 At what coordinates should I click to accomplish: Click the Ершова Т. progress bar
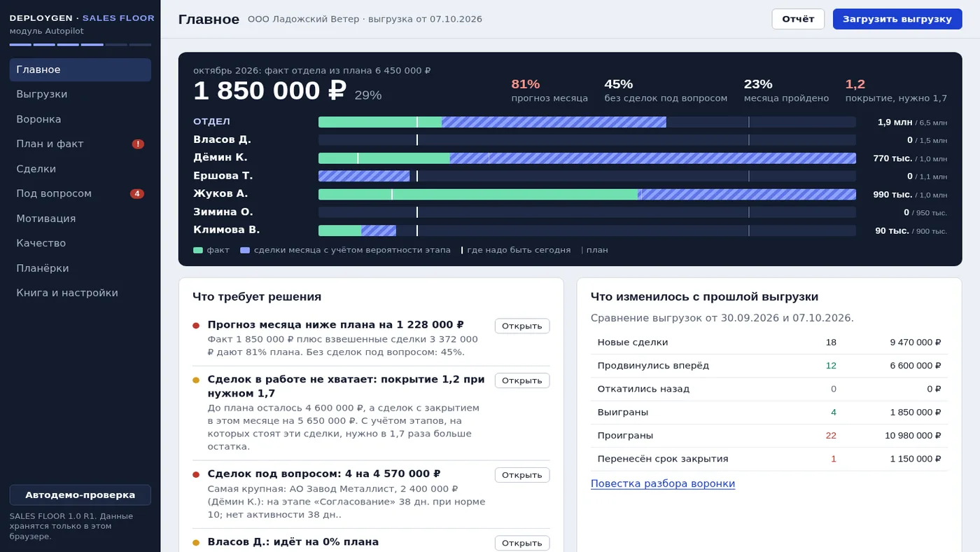pos(587,176)
